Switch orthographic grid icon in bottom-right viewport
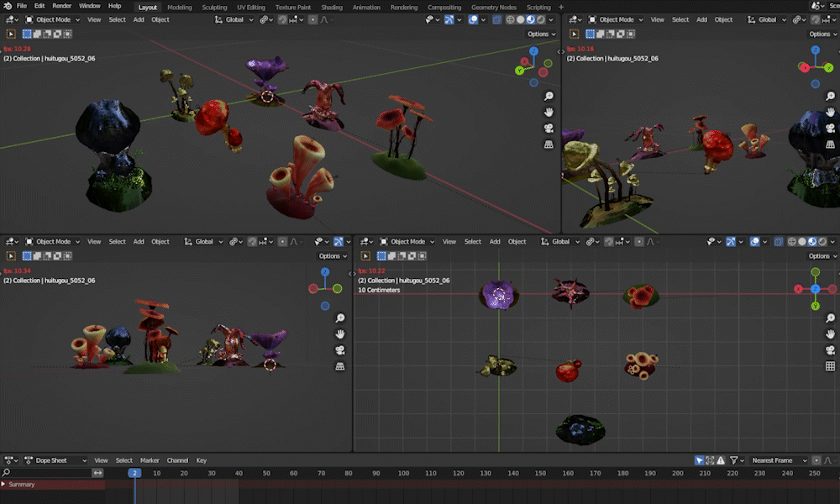The image size is (840, 504). click(x=831, y=366)
